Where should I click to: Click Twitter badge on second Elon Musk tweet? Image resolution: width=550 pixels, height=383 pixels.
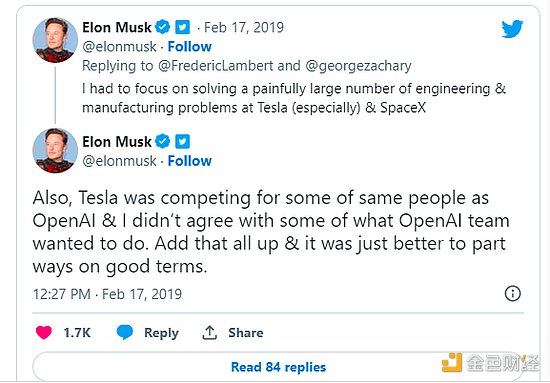pyautogui.click(x=182, y=142)
